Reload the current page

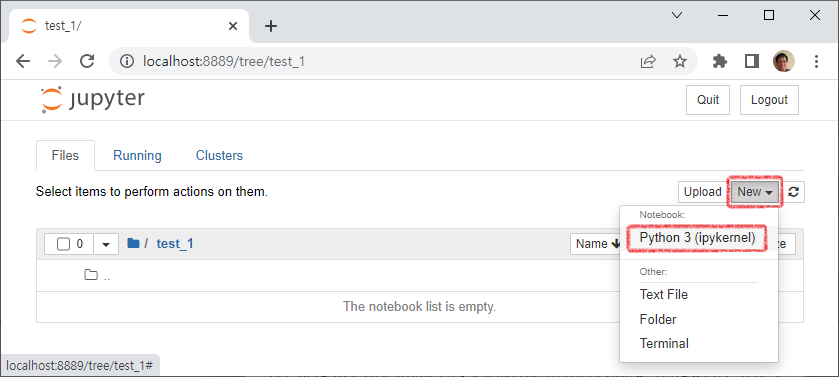point(87,61)
